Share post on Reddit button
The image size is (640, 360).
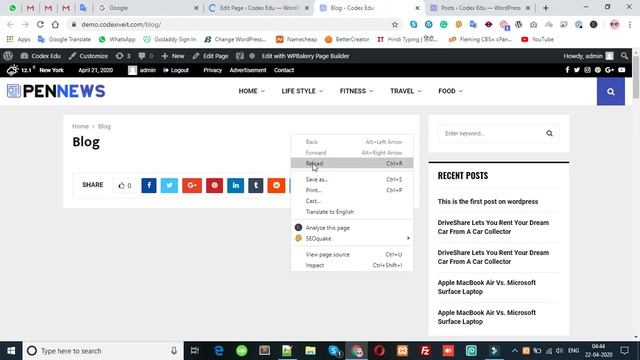coord(276,185)
